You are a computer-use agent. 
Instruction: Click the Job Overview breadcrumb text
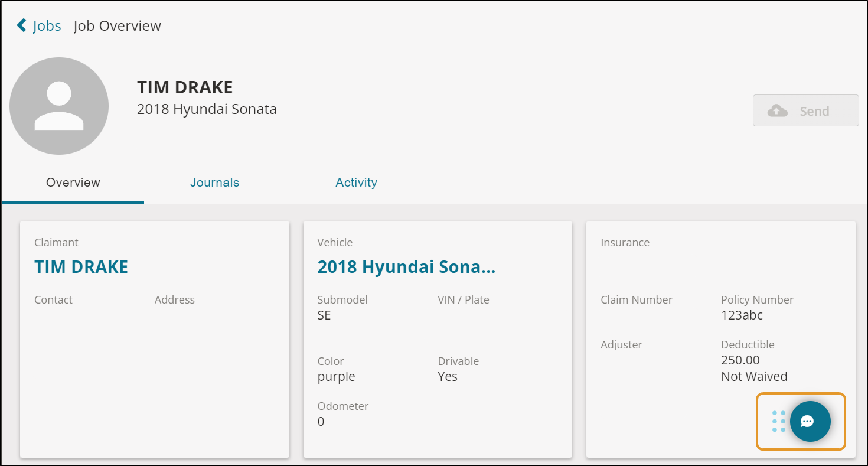point(118,26)
